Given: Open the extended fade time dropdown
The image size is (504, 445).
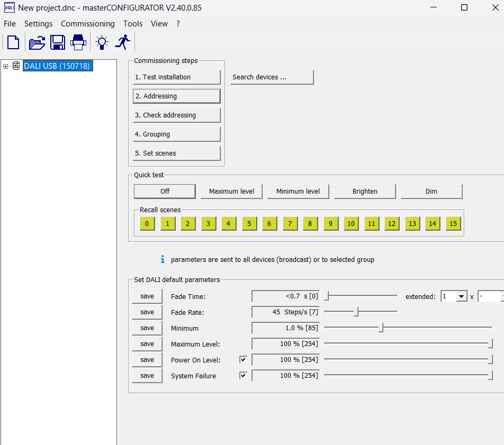Looking at the screenshot, I should (x=461, y=296).
